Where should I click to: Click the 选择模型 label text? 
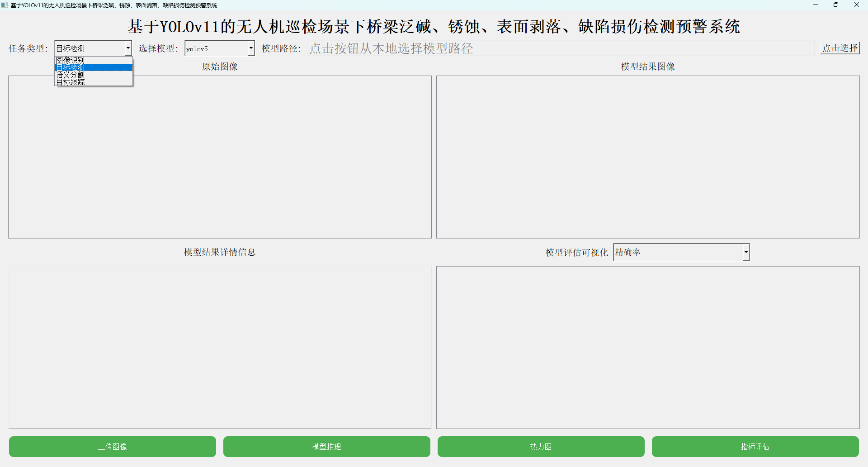[159, 48]
